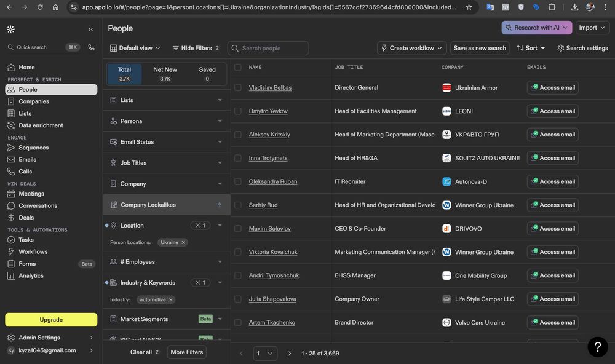Click the Tasks checkmark icon
Viewport: 615px width, 364px height.
pyautogui.click(x=11, y=240)
